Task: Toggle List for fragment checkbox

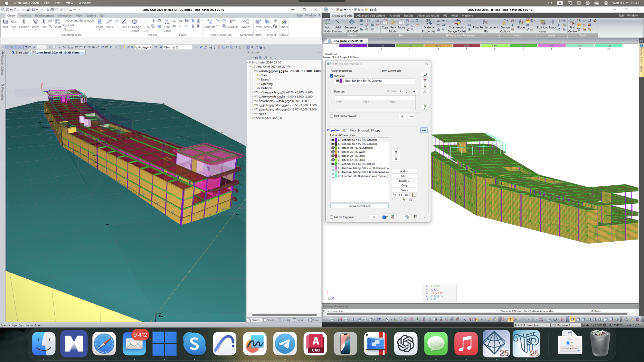Action: click(x=332, y=217)
